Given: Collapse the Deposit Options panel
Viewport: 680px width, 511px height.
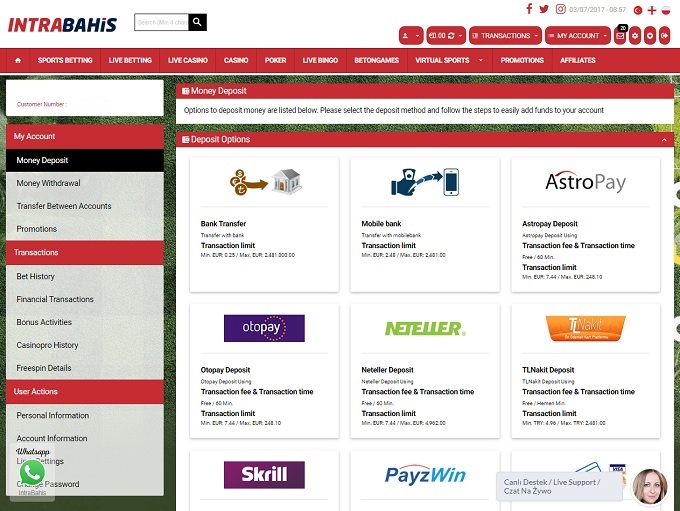Looking at the screenshot, I should [665, 140].
